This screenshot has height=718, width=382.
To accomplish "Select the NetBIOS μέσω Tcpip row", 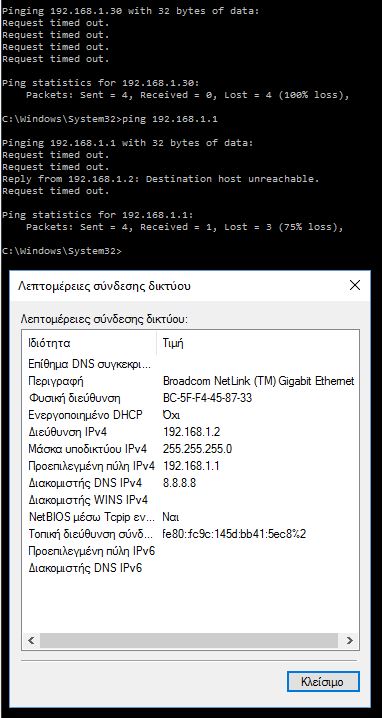I will [x=190, y=517].
